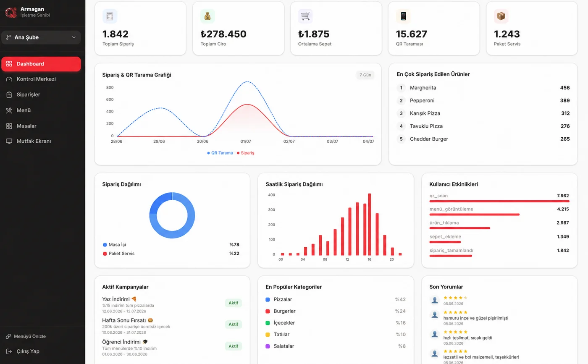Click the Aktif badge for Hafta Sonu Fırsatı
Viewport: 588px width, 364px height.
tap(234, 324)
